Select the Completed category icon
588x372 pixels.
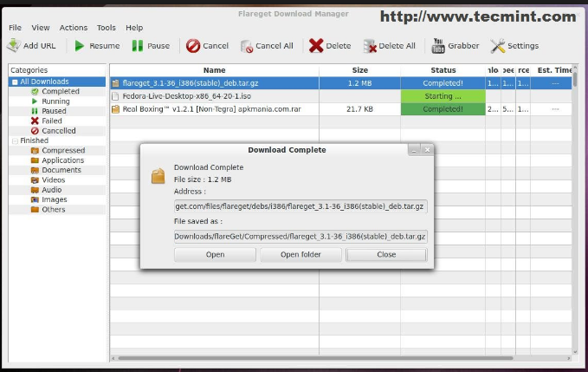[x=35, y=91]
